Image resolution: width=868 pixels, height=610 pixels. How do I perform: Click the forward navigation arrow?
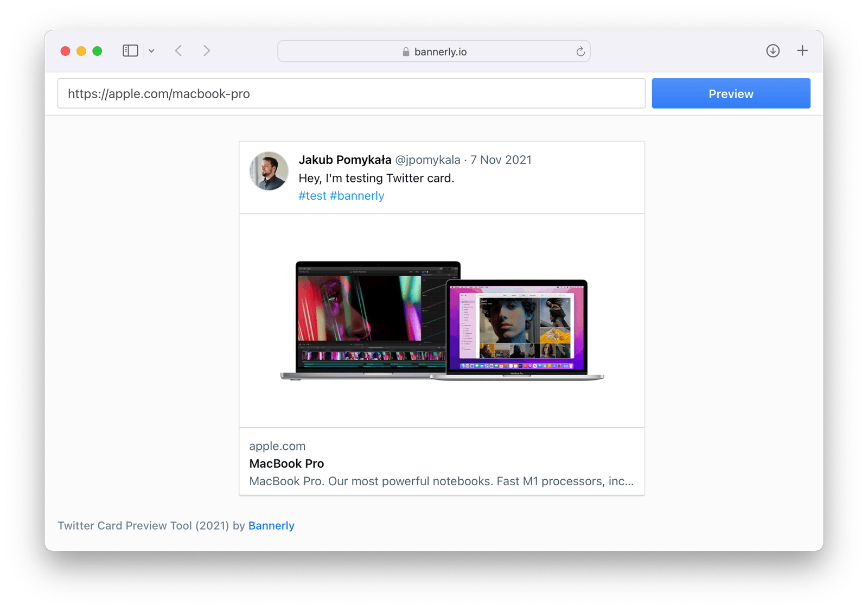(x=206, y=50)
